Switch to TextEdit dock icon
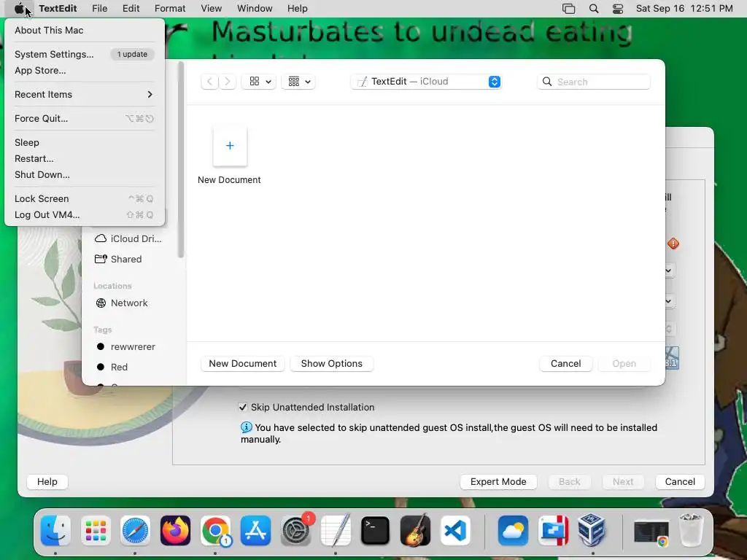 (336, 530)
